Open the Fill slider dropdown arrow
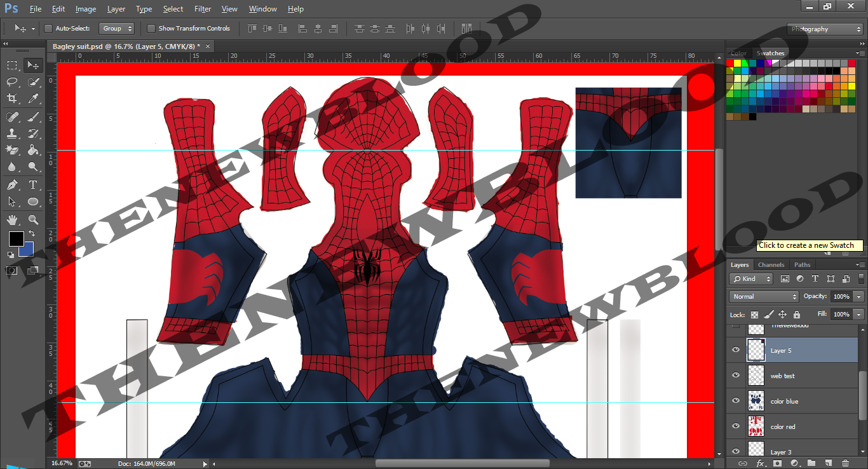This screenshot has height=469, width=868. 859,315
